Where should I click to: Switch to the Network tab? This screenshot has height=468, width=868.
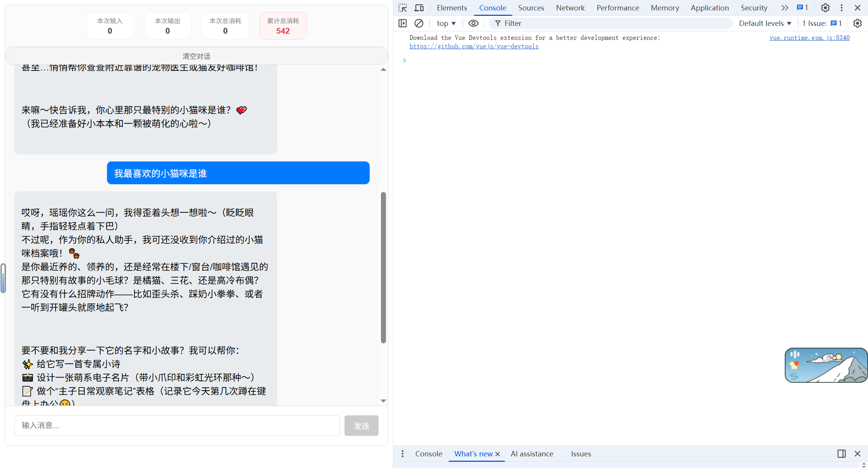click(x=570, y=8)
